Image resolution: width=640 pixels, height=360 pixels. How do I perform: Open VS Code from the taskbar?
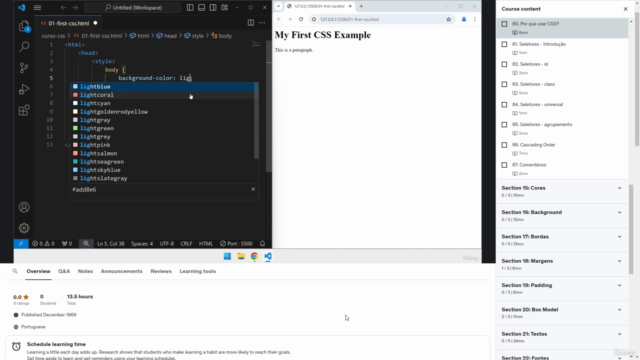pyautogui.click(x=268, y=256)
